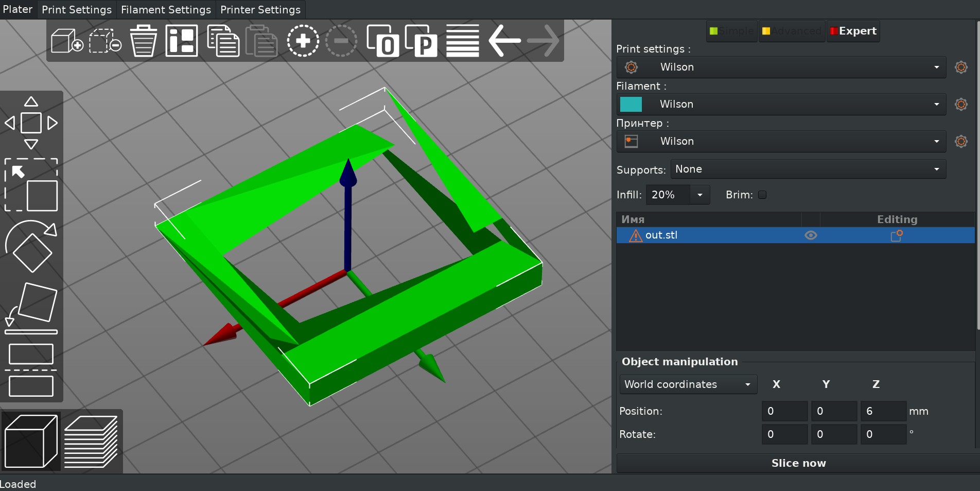The height and width of the screenshot is (491, 980).
Task: Click the Split to objects O icon
Action: click(382, 41)
